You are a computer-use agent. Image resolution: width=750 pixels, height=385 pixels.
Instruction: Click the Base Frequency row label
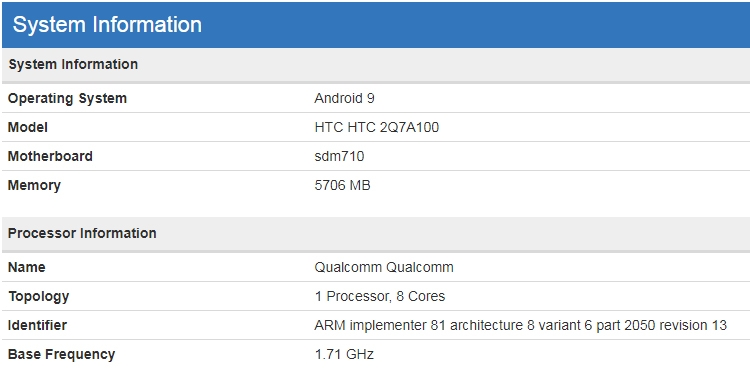(62, 354)
